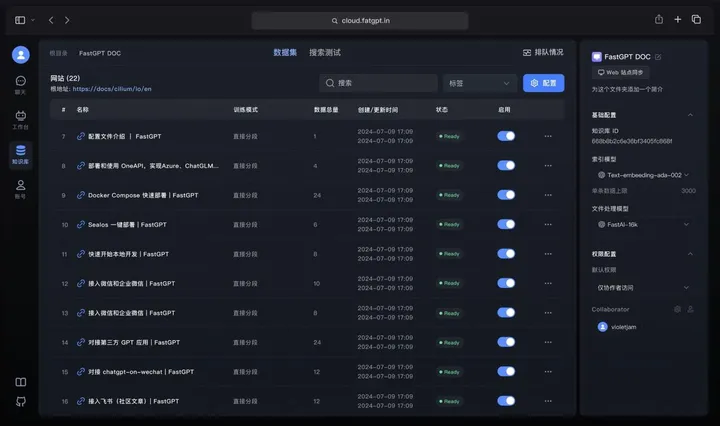Go back with the browser back arrow
The width and height of the screenshot is (720, 426).
click(51, 20)
